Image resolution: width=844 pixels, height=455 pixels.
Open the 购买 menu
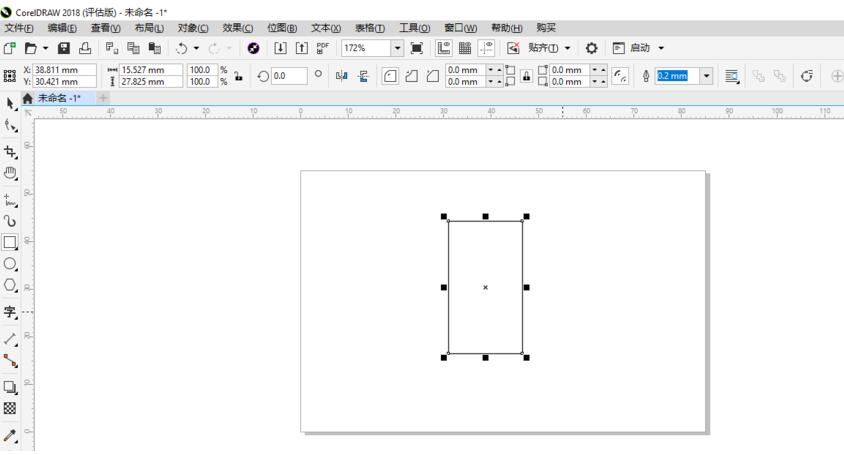coord(546,28)
